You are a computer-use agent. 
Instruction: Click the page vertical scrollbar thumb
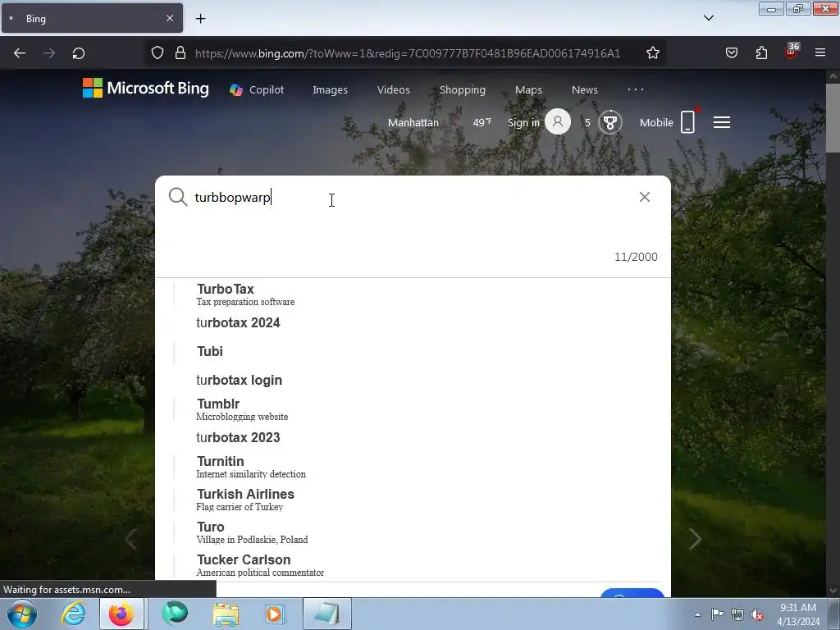point(833,118)
